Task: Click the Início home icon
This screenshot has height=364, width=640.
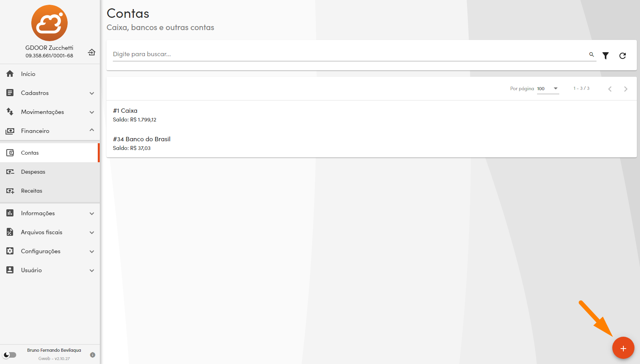Action: (10, 74)
